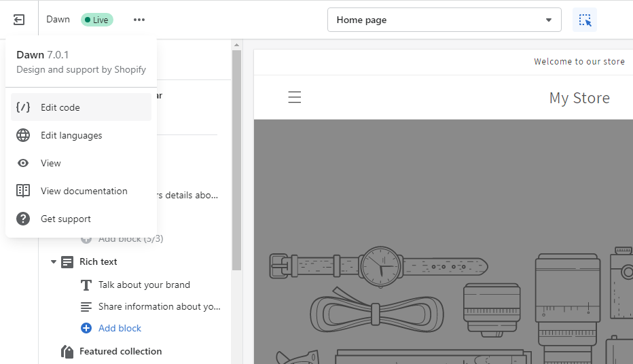The height and width of the screenshot is (364, 633).
Task: Select Get support in the menu
Action: pos(65,219)
